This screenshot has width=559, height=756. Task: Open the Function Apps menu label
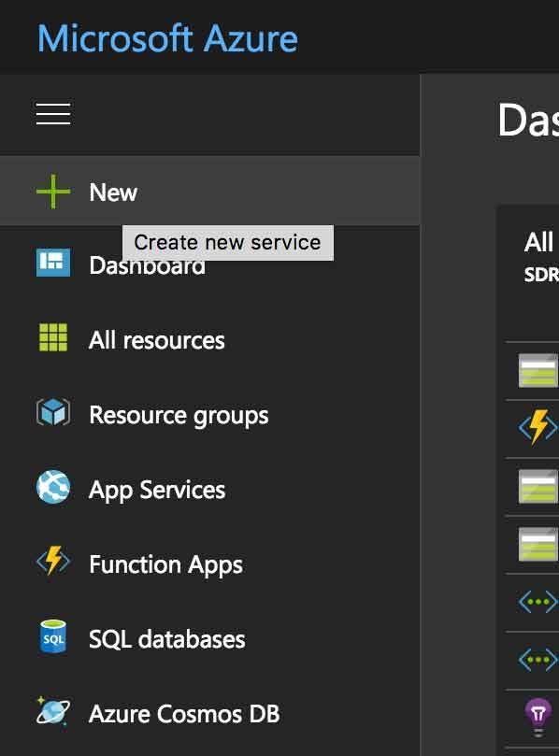click(x=165, y=565)
